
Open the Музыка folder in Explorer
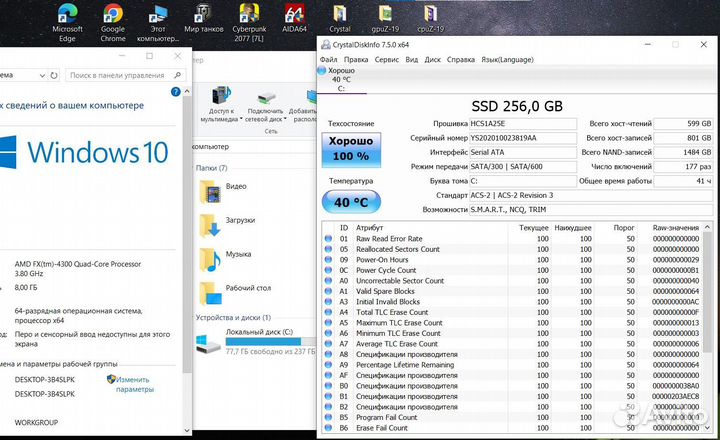click(x=225, y=259)
